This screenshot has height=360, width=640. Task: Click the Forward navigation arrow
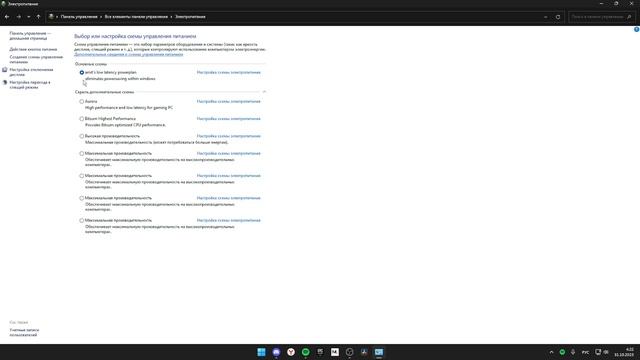click(18, 17)
